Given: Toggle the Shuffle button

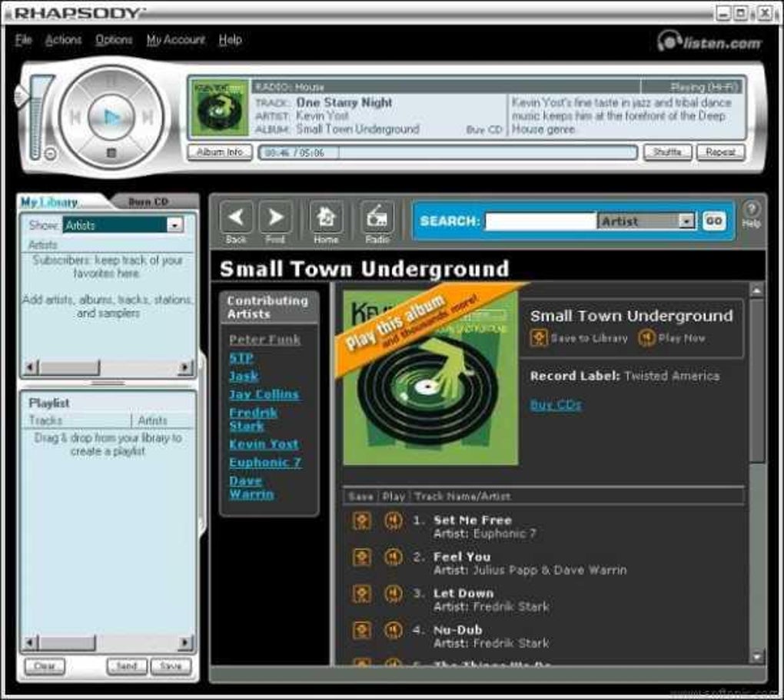Looking at the screenshot, I should [x=667, y=152].
